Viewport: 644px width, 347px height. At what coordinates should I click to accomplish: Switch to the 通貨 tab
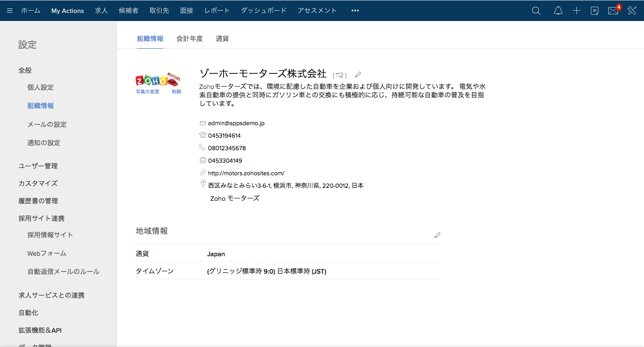tap(222, 38)
